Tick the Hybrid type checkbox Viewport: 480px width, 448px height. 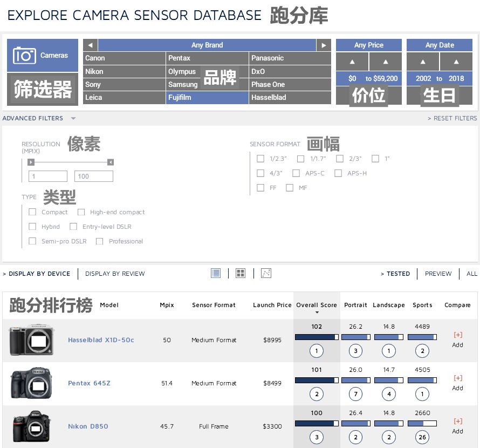tap(32, 227)
